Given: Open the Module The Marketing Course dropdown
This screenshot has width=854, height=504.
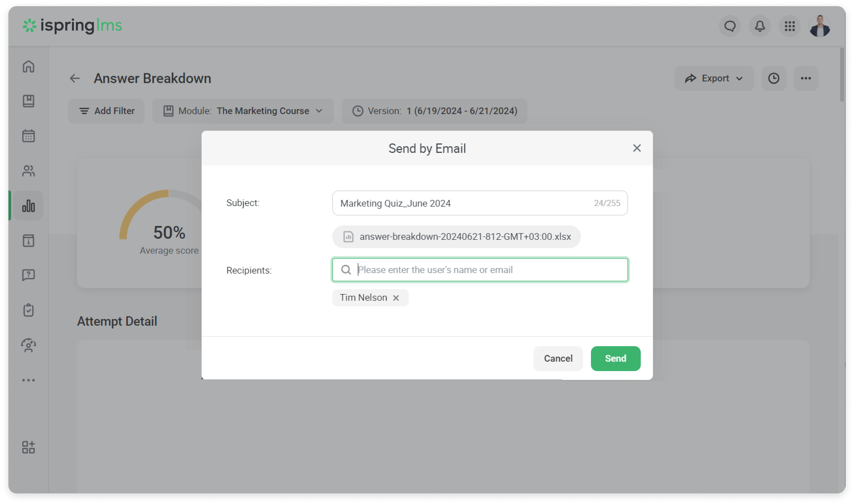Looking at the screenshot, I should pos(243,111).
